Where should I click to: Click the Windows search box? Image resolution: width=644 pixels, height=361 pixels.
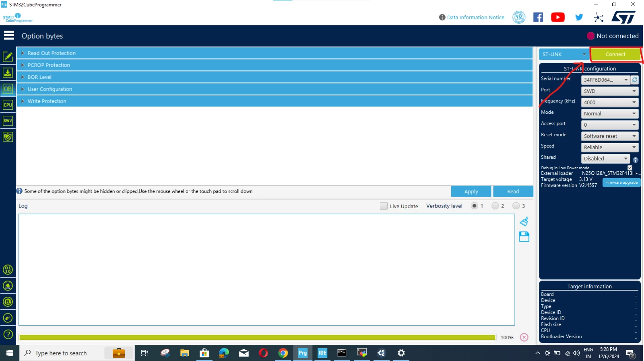(77, 353)
